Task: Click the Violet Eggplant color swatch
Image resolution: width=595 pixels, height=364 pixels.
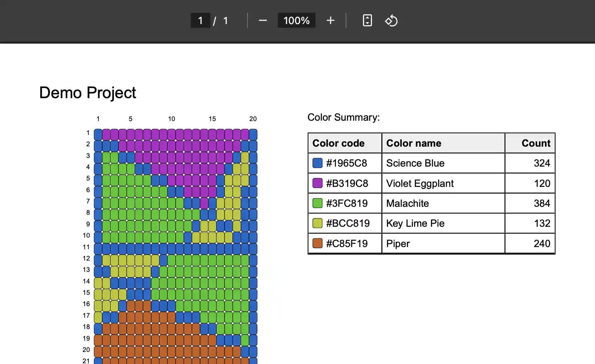Action: click(317, 183)
